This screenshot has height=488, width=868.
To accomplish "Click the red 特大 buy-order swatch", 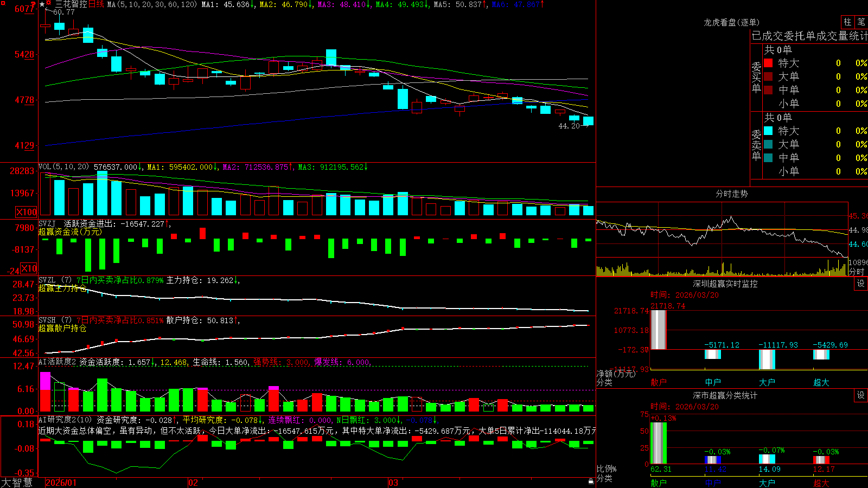I will tap(768, 63).
